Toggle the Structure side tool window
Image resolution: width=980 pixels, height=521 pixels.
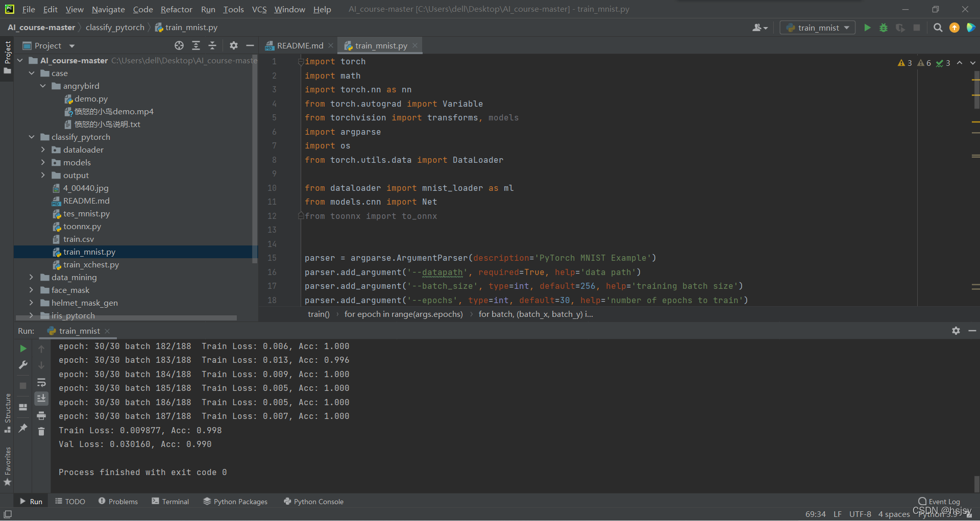point(7,413)
